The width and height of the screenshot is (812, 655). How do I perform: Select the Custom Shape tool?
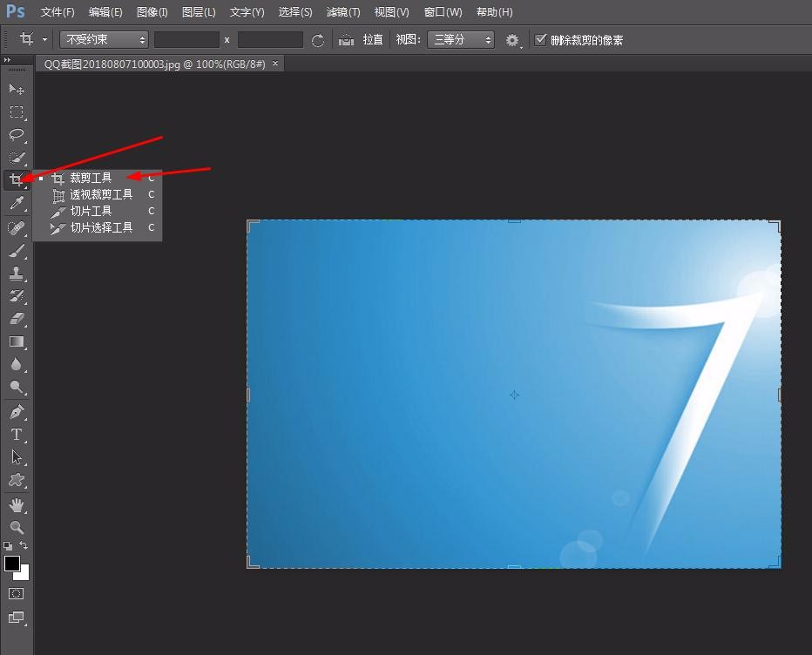click(x=16, y=480)
